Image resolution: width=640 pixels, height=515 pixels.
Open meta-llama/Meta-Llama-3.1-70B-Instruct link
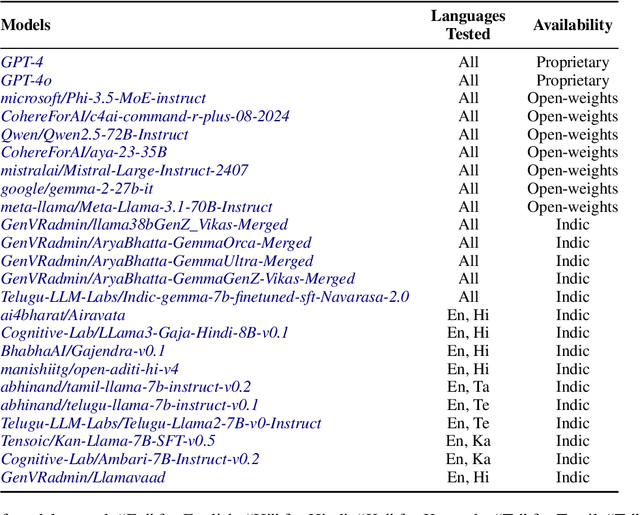[136, 207]
